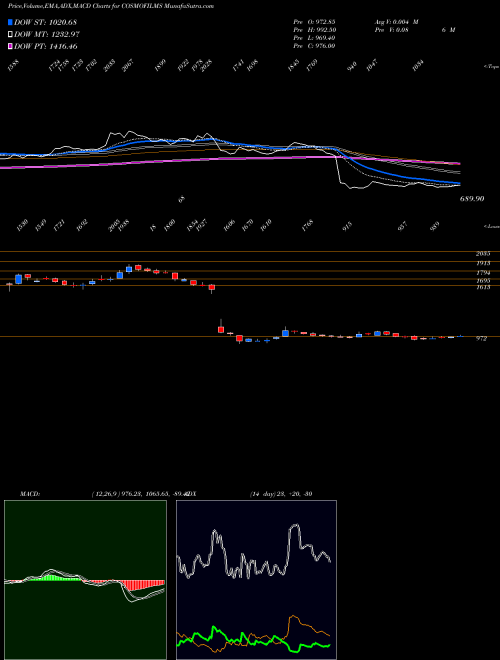This screenshot has width=500, height=660.
Task: Click the green MACD indicator chart panel
Action: [85, 580]
